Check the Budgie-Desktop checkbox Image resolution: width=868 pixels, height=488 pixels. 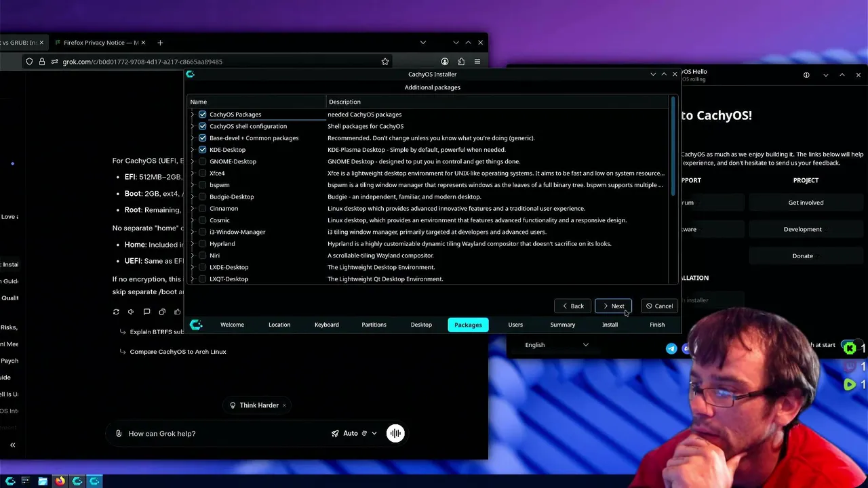202,197
